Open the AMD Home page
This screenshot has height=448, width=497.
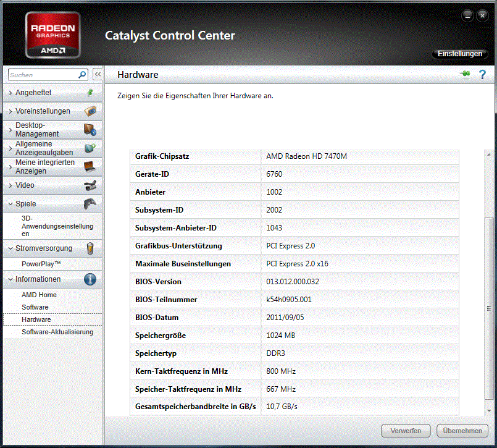(39, 295)
